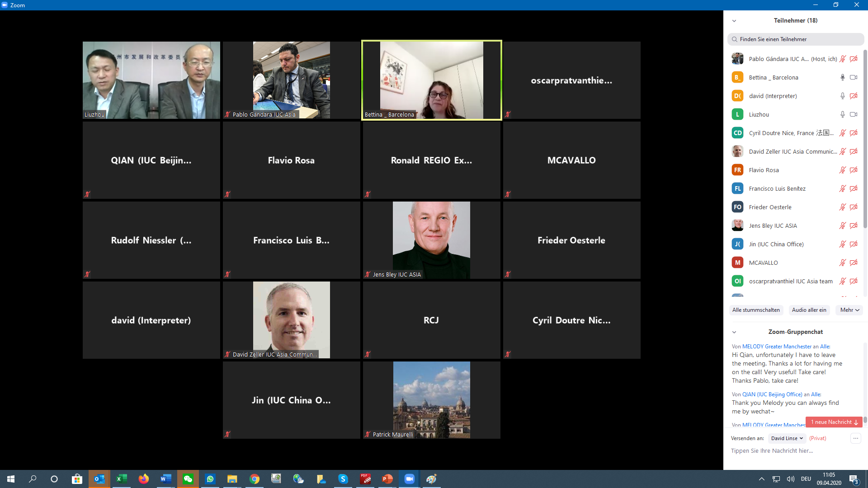This screenshot has height=488, width=868.
Task: Open WeChat from the taskbar
Action: (x=188, y=479)
